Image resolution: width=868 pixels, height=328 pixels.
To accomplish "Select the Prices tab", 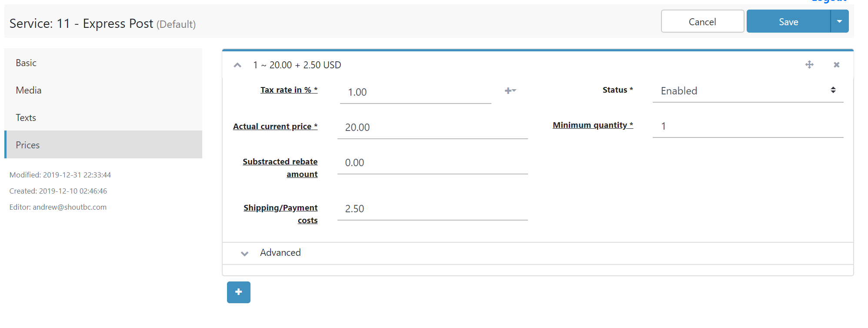I will point(103,145).
